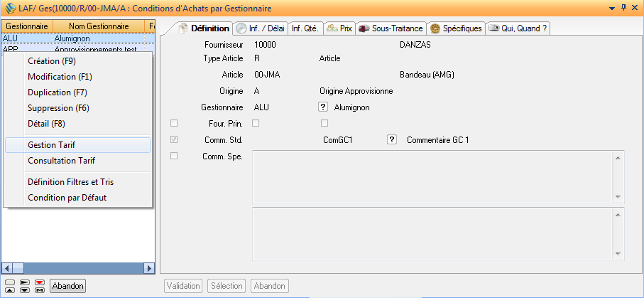
Task: Click the Validation button
Action: click(x=182, y=286)
